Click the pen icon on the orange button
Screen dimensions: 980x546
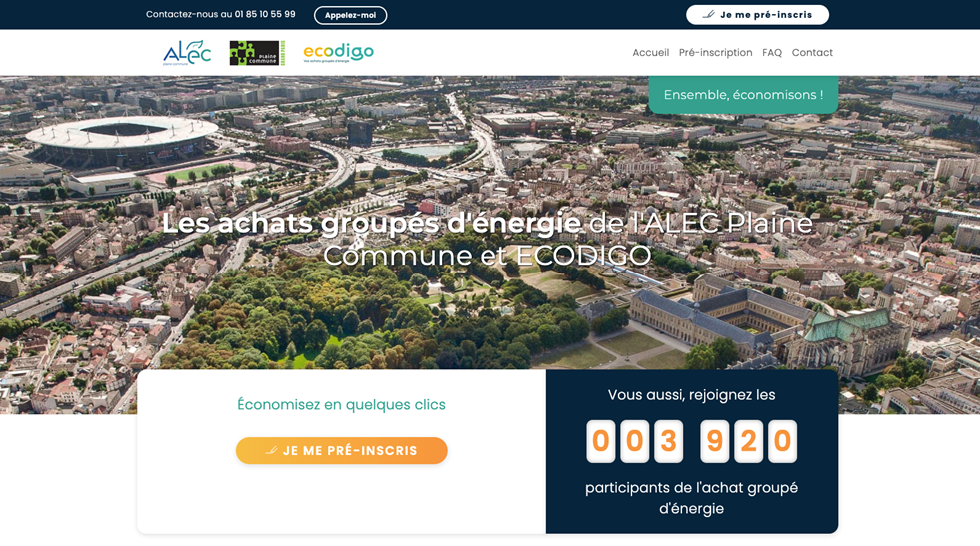[x=271, y=451]
